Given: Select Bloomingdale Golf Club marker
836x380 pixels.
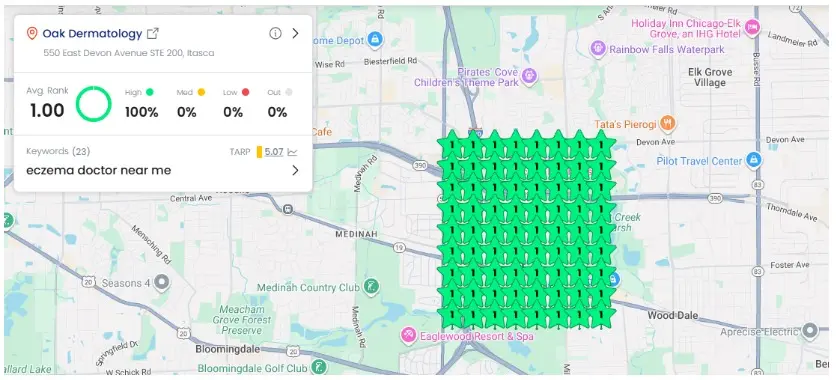Looking at the screenshot, I should point(318,368).
